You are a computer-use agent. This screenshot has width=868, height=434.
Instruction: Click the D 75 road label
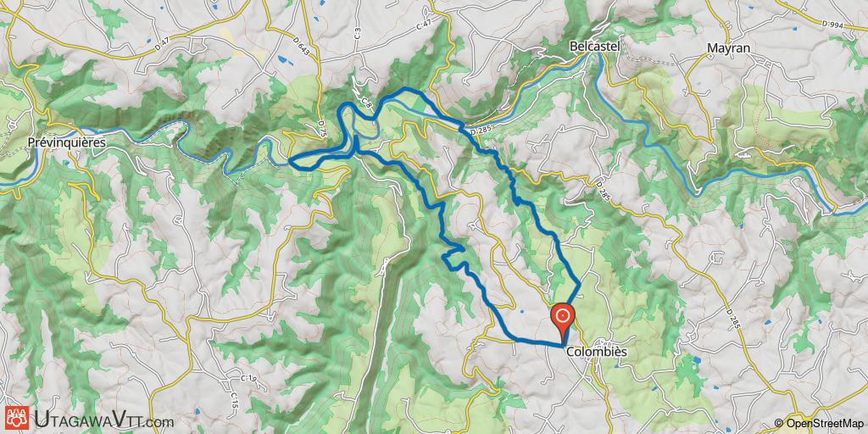(320, 127)
